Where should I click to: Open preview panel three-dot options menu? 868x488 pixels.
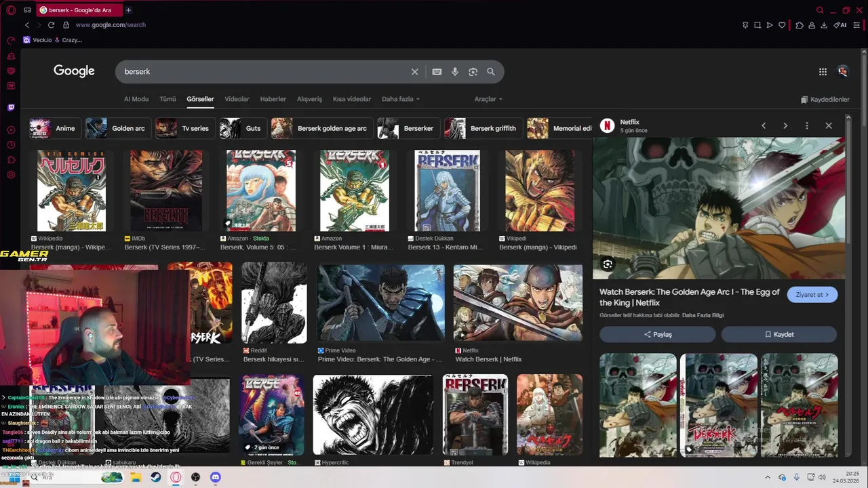[x=807, y=125]
